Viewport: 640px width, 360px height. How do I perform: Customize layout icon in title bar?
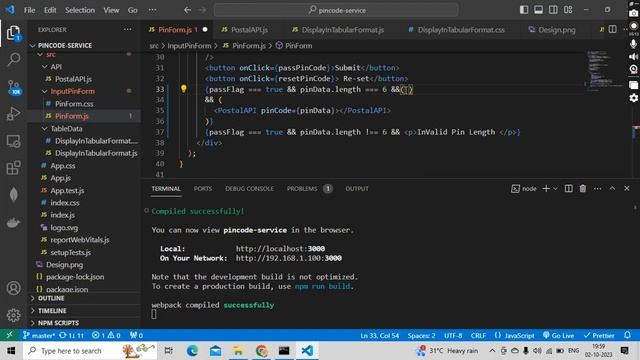tap(568, 10)
